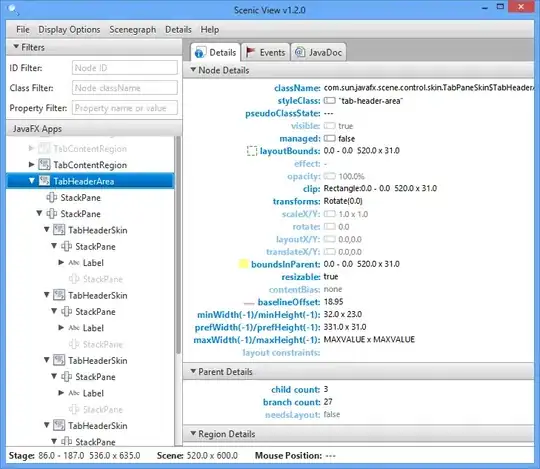
Task: Click the Abc icon of first Label
Action: (74, 263)
